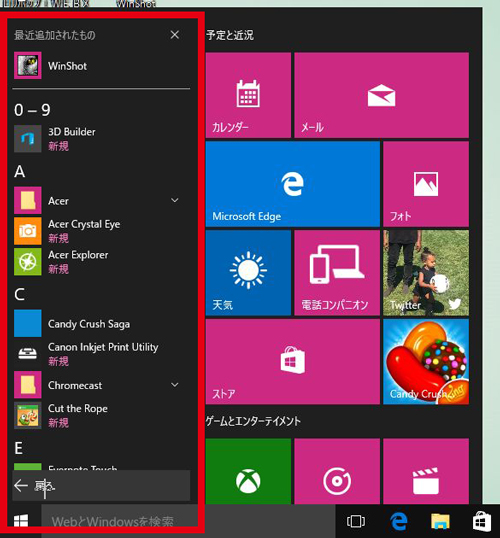The width and height of the screenshot is (500, 538).
Task: Launch Acer Explorer icon
Action: [x=28, y=261]
